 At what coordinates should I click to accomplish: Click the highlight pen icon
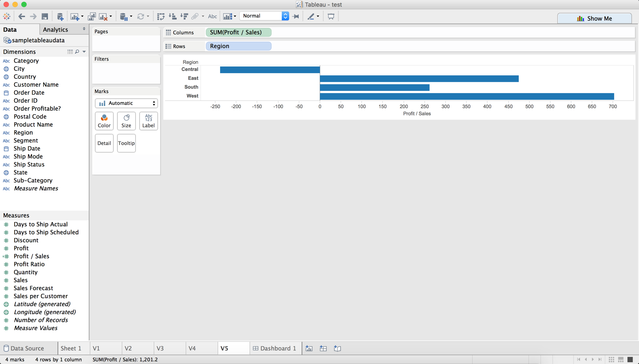coord(311,16)
